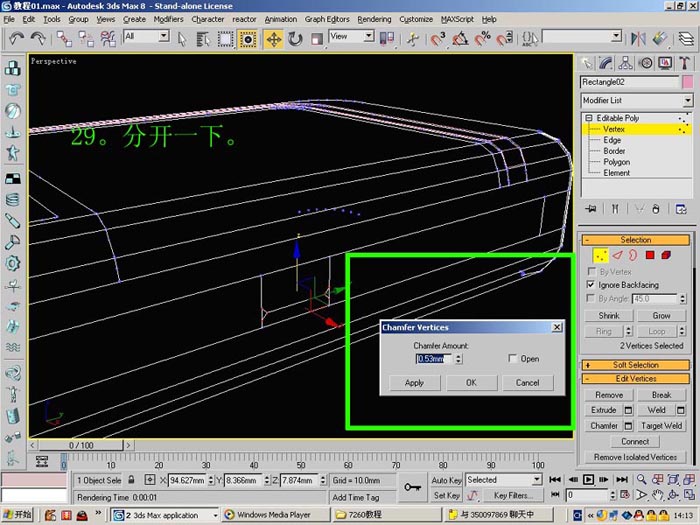This screenshot has height=525, width=700.
Task: Open the Graph Editors menu
Action: pyautogui.click(x=327, y=19)
